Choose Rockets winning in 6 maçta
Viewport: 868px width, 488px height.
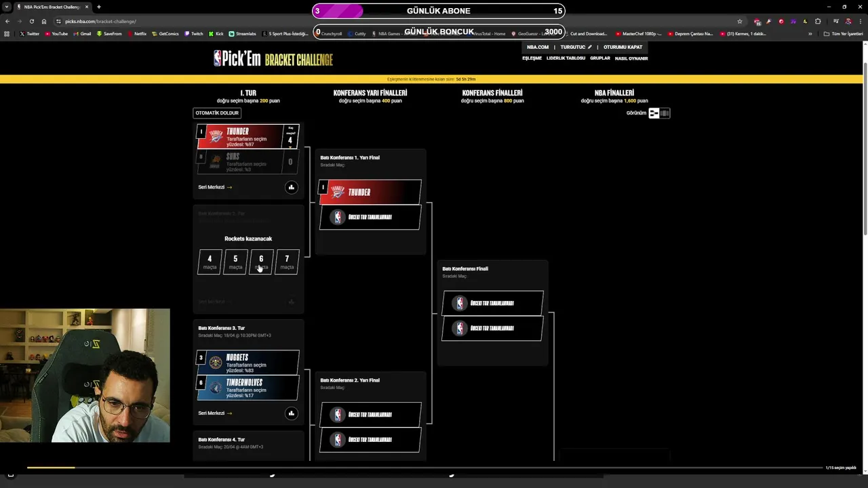point(261,262)
